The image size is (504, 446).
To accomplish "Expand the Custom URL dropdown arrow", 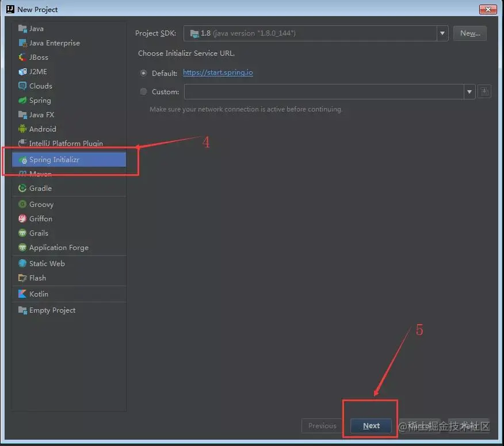I will (469, 92).
